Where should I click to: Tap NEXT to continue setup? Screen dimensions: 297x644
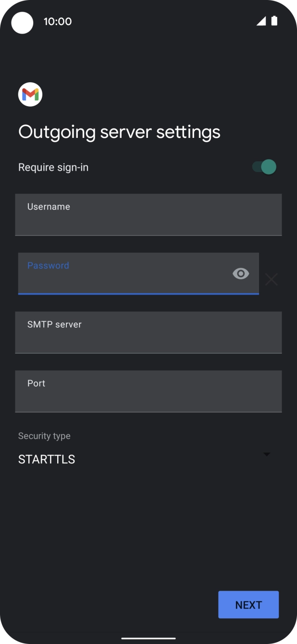(x=248, y=605)
